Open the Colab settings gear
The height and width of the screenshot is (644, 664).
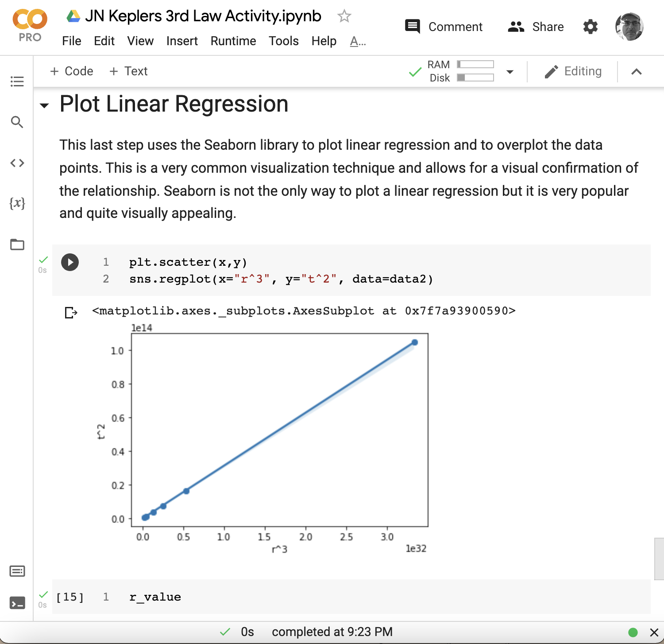pyautogui.click(x=590, y=27)
